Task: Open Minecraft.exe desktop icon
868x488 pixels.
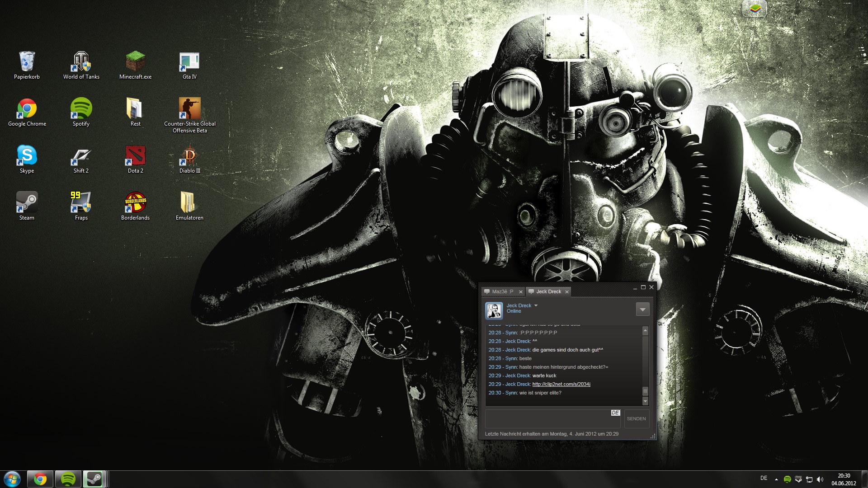Action: (x=135, y=62)
